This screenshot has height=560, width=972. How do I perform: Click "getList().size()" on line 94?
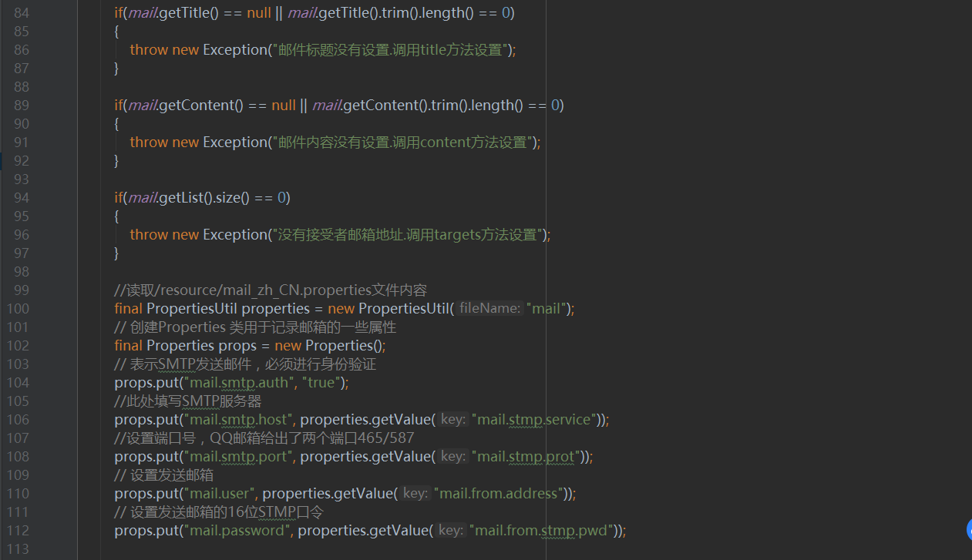[205, 197]
